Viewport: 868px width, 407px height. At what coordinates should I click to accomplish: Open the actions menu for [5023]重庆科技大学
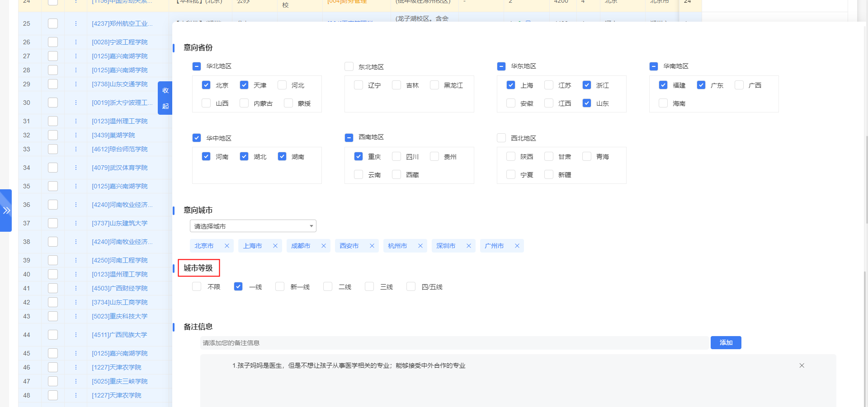[x=75, y=316]
